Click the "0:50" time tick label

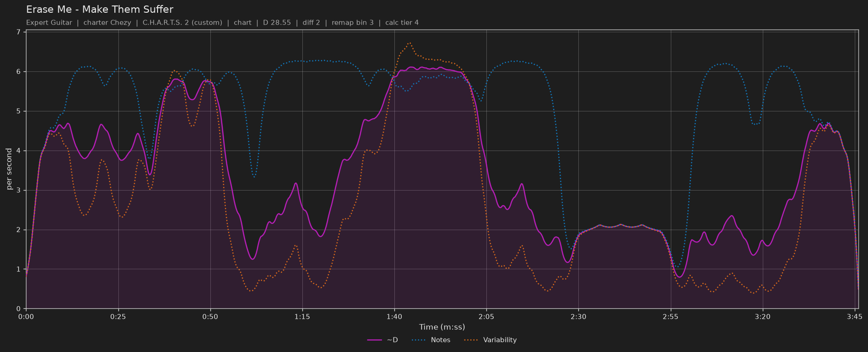tap(210, 317)
